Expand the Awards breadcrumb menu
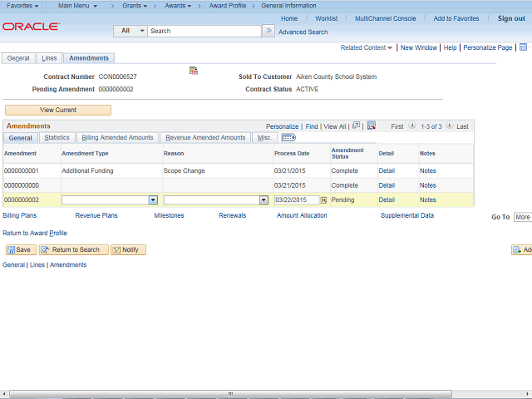 [x=178, y=6]
